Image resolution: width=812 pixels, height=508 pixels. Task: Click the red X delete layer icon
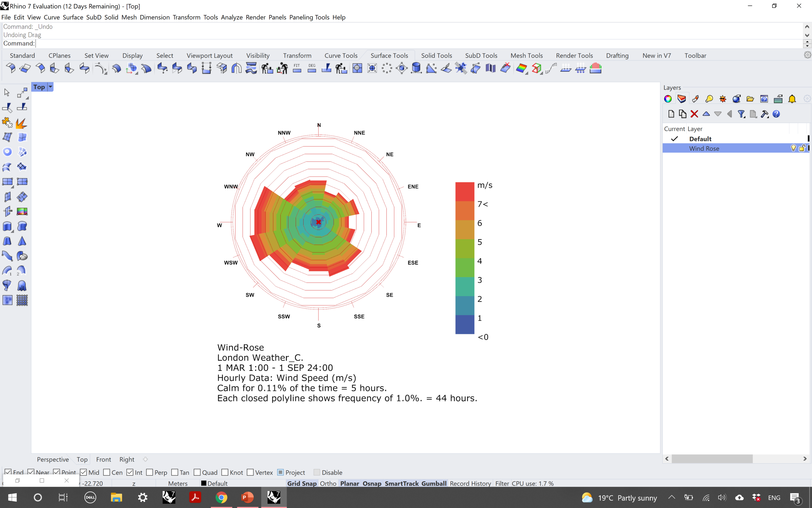pyautogui.click(x=694, y=114)
